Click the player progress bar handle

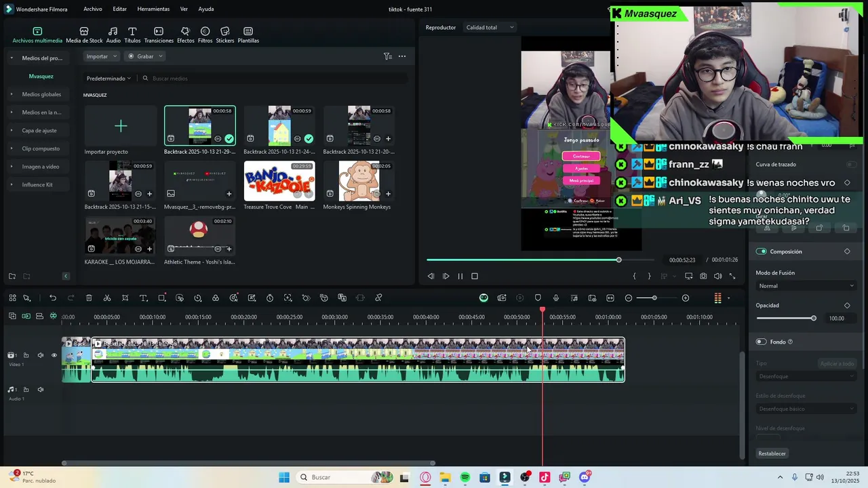618,260
